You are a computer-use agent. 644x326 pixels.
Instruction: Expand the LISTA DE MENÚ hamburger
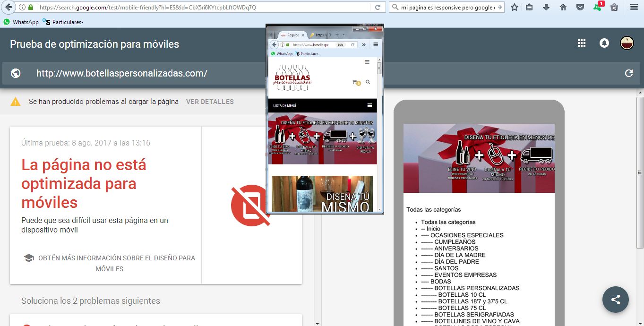[369, 105]
